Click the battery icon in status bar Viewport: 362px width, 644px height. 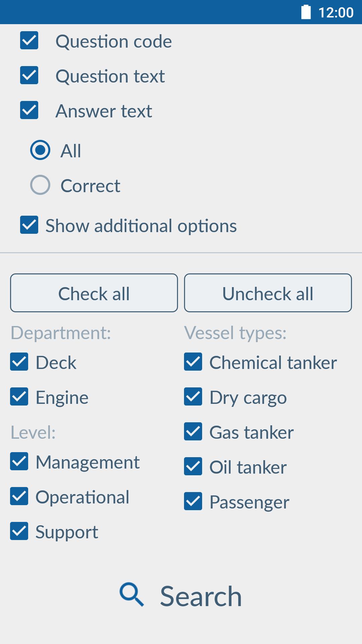click(306, 12)
